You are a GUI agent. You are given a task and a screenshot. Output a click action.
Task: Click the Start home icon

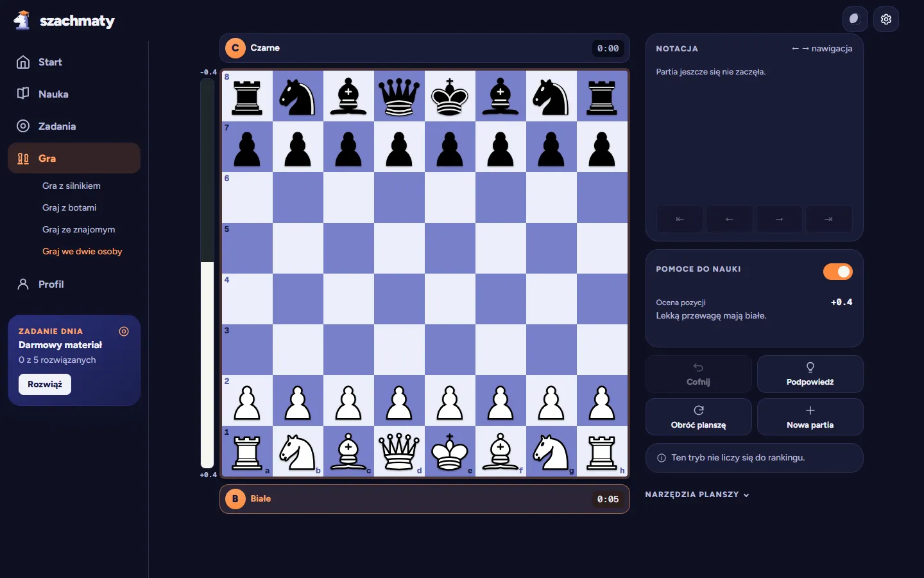click(x=23, y=62)
